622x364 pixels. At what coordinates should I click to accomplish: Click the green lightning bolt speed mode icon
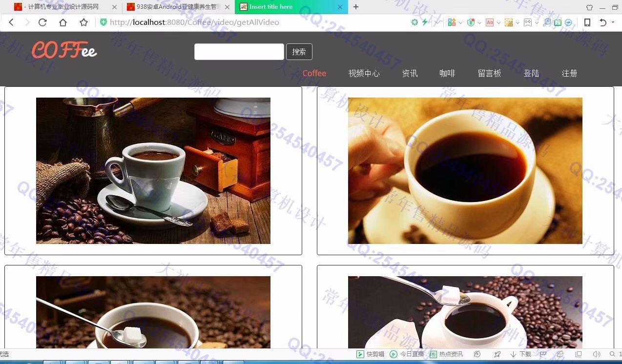pyautogui.click(x=425, y=22)
